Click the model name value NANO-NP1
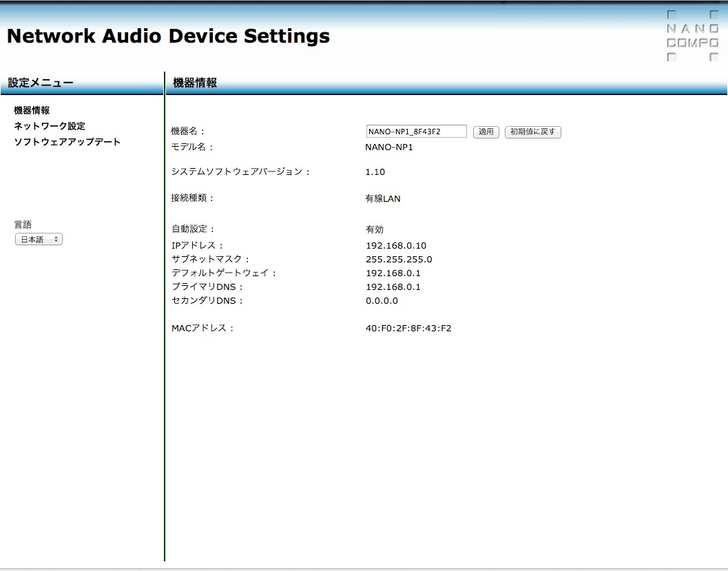The height and width of the screenshot is (571, 728). pos(389,147)
